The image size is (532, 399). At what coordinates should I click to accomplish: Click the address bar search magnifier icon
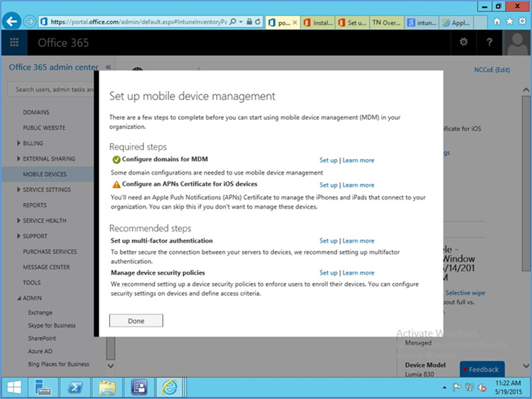[233, 22]
